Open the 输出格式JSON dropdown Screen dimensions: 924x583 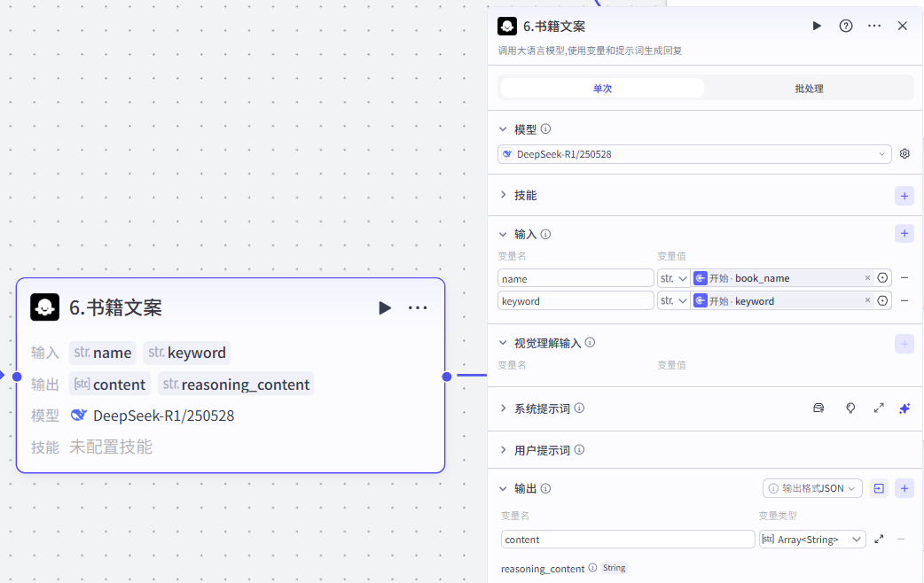[x=812, y=487]
